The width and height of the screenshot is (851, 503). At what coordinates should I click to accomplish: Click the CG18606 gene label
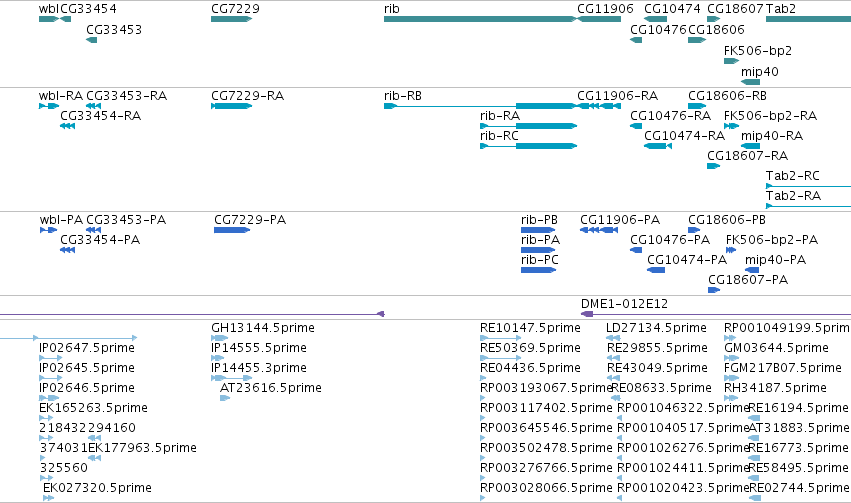(716, 30)
